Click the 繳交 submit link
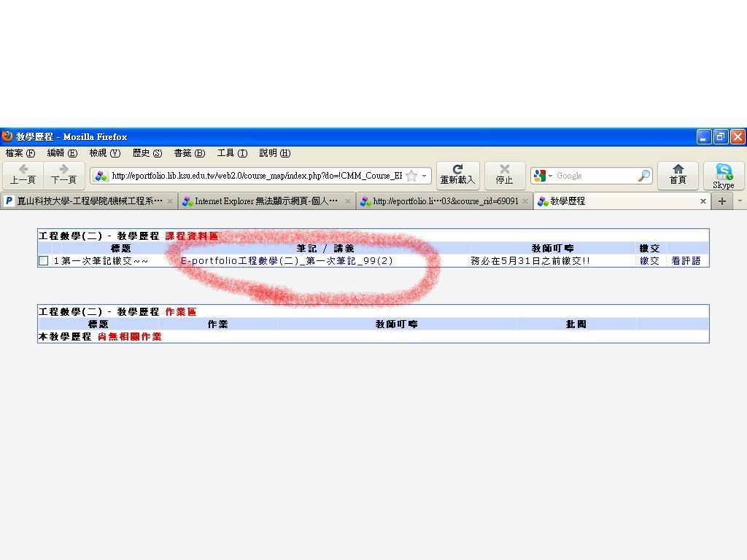 point(649,261)
